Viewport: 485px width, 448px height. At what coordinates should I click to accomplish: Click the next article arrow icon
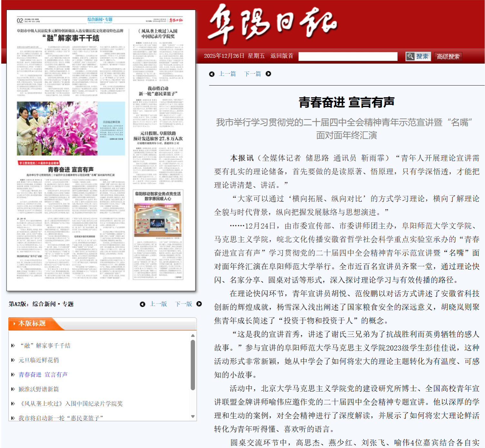tap(268, 74)
